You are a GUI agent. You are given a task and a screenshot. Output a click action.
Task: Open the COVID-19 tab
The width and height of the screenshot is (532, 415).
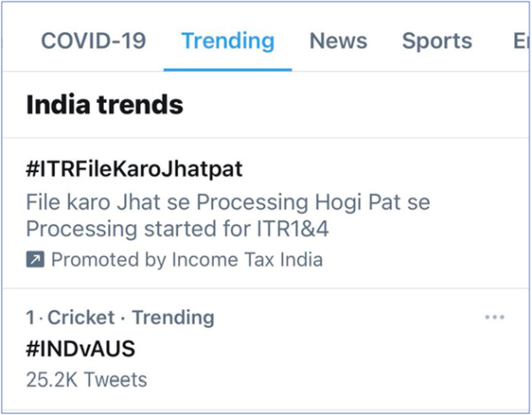click(x=93, y=41)
